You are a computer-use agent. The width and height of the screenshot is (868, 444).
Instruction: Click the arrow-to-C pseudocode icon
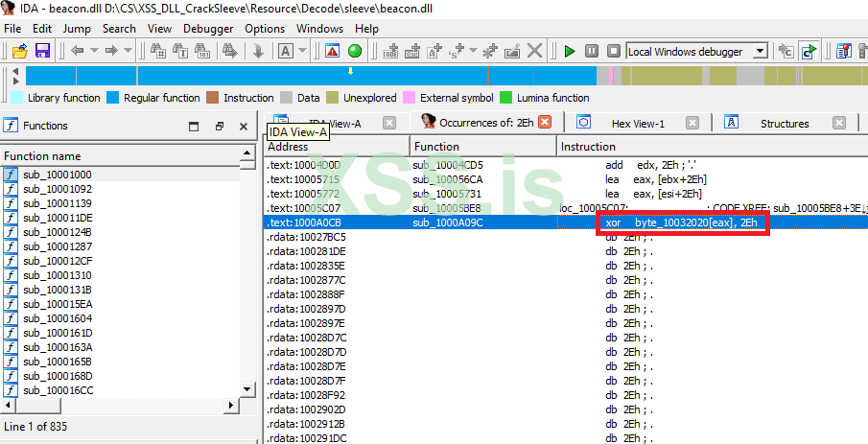pyautogui.click(x=786, y=52)
